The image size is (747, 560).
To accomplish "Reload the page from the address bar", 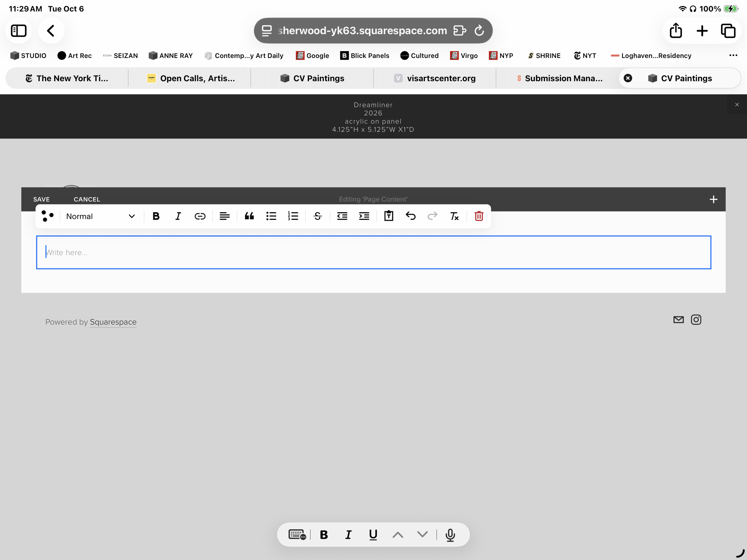I will coord(479,30).
